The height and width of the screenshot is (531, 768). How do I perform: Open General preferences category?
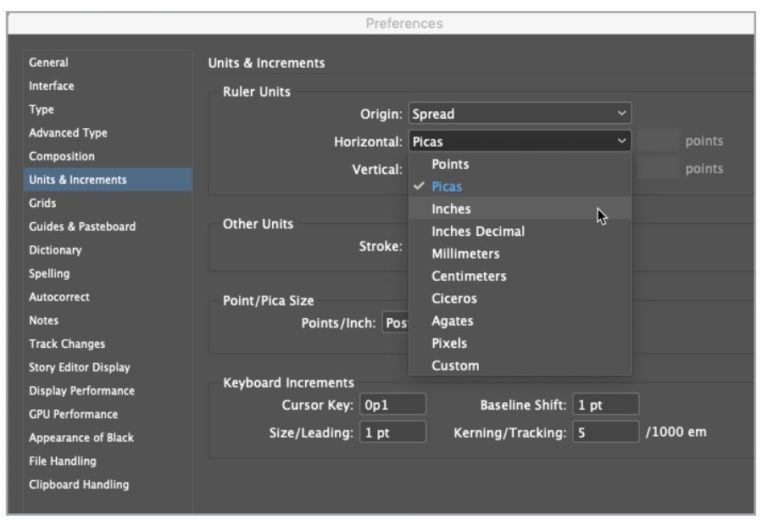(x=49, y=63)
